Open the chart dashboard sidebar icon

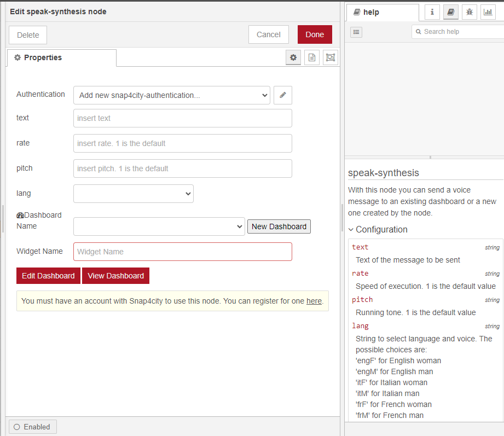point(488,12)
